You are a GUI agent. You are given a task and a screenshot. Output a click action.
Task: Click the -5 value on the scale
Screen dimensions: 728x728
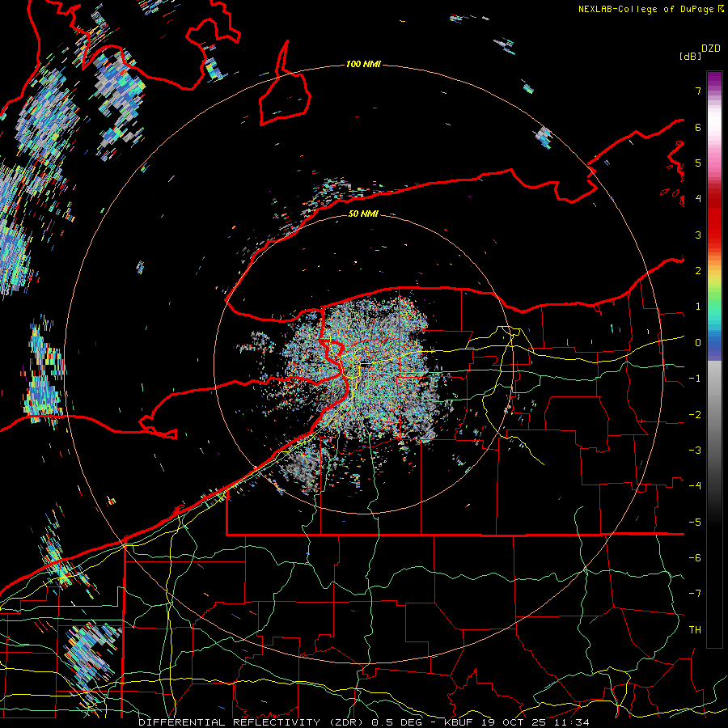[x=695, y=523]
